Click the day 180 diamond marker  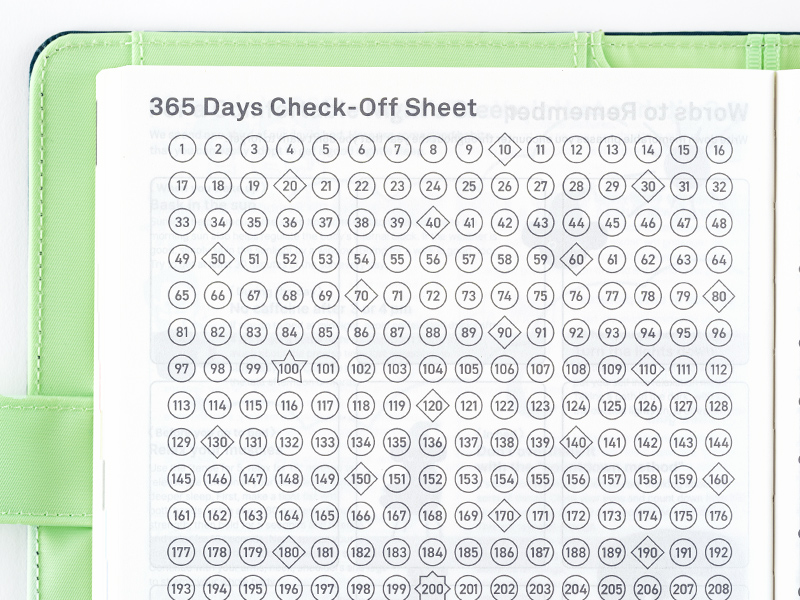(289, 552)
